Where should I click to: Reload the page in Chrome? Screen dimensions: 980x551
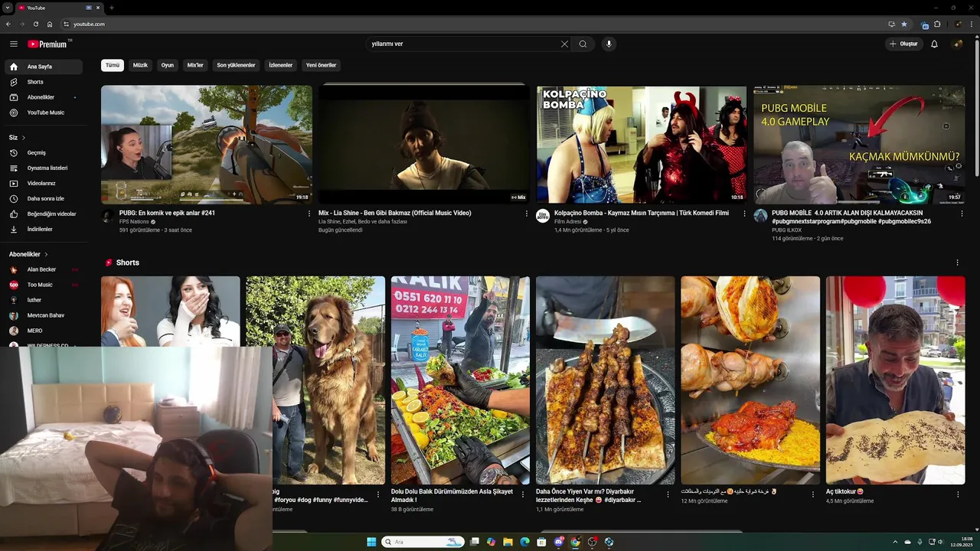(x=35, y=24)
